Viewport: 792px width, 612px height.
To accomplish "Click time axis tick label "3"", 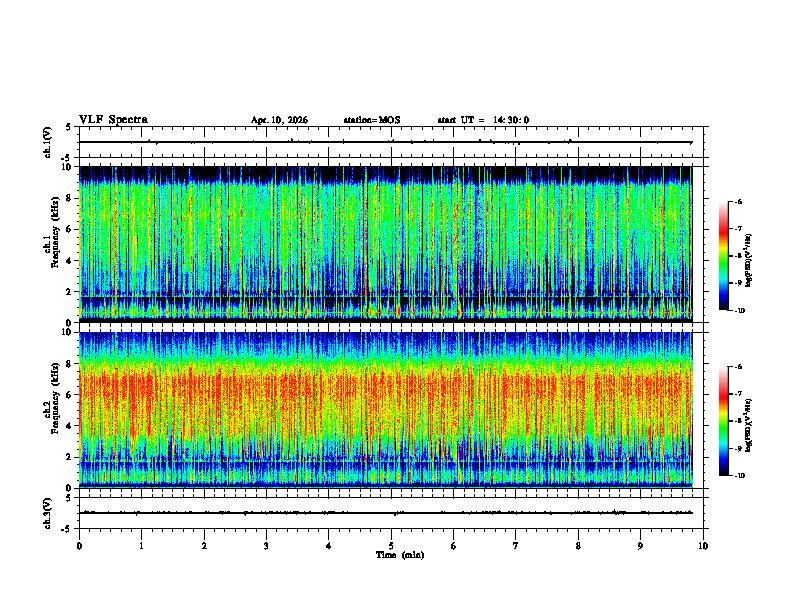I will pos(266,546).
